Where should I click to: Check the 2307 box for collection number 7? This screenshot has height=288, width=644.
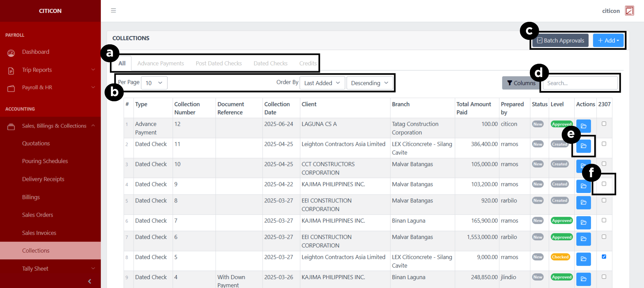[604, 220]
